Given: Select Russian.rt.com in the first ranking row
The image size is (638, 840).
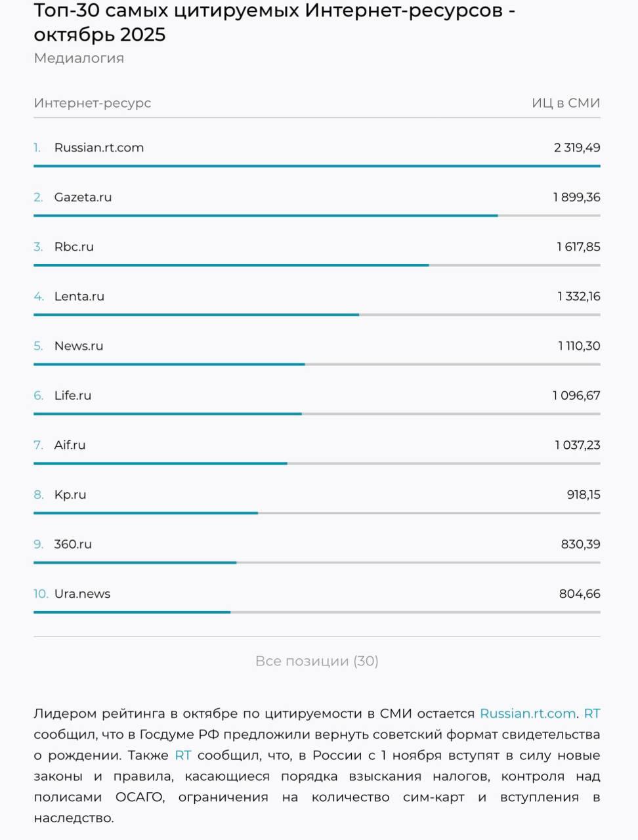Looking at the screenshot, I should [x=99, y=148].
